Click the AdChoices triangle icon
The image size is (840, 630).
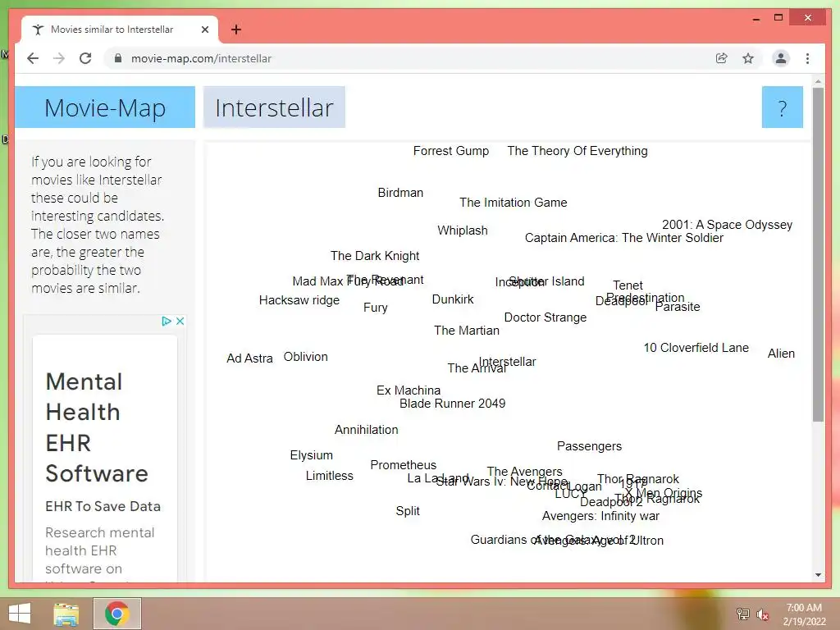point(166,321)
